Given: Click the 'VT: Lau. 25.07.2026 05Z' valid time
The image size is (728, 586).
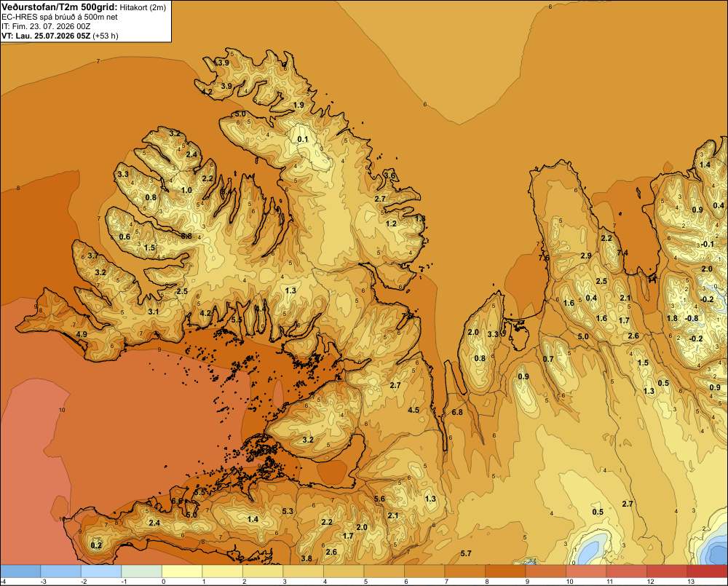Looking at the screenshot, I should coord(46,36).
